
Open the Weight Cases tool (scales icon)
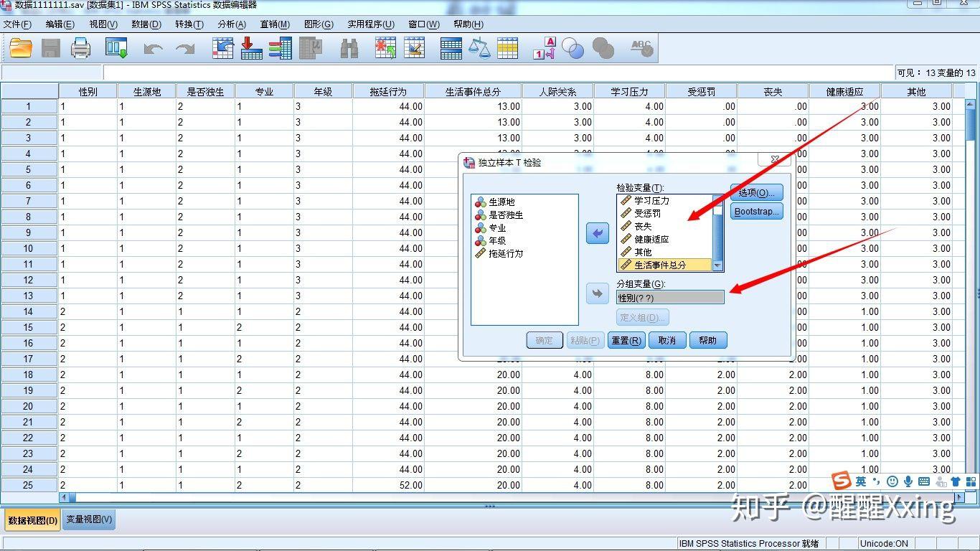point(479,47)
